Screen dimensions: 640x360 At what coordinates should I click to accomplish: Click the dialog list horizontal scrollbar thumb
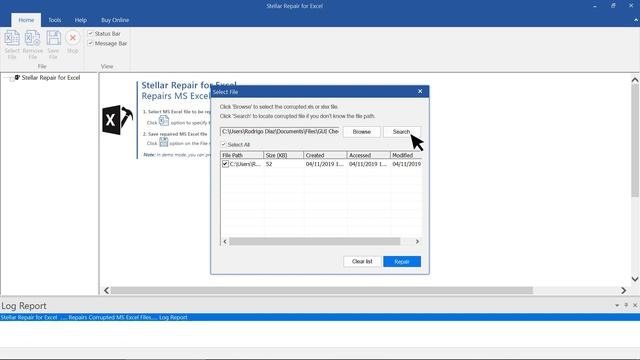[315, 242]
